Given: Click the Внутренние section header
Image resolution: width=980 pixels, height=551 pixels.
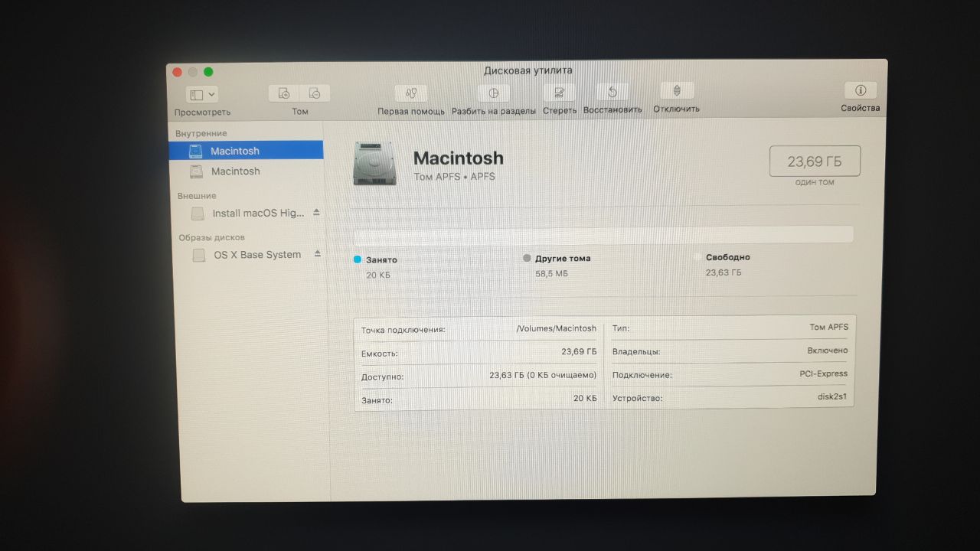Looking at the screenshot, I should pyautogui.click(x=201, y=133).
